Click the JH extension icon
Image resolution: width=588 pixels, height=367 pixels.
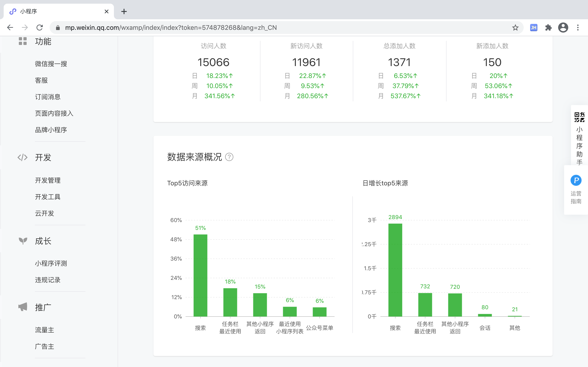534,28
